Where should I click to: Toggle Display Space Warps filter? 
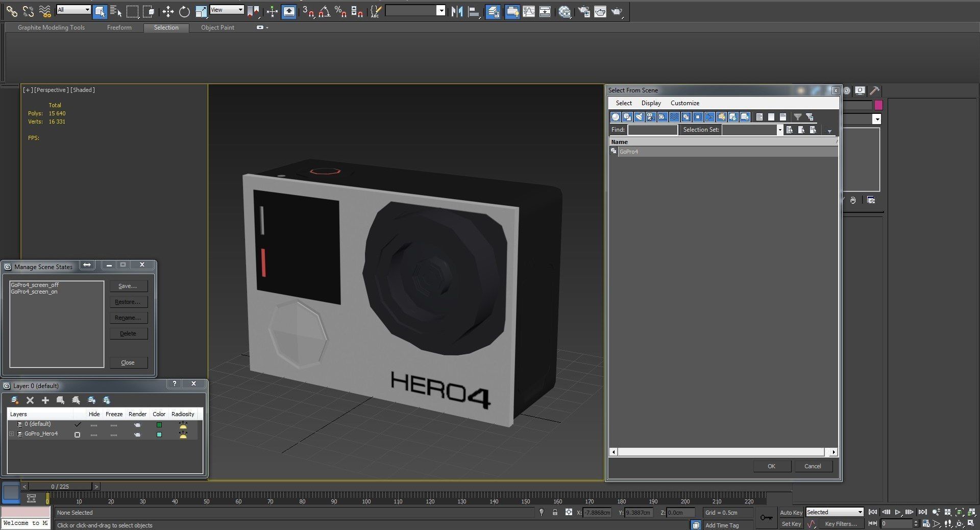point(674,117)
